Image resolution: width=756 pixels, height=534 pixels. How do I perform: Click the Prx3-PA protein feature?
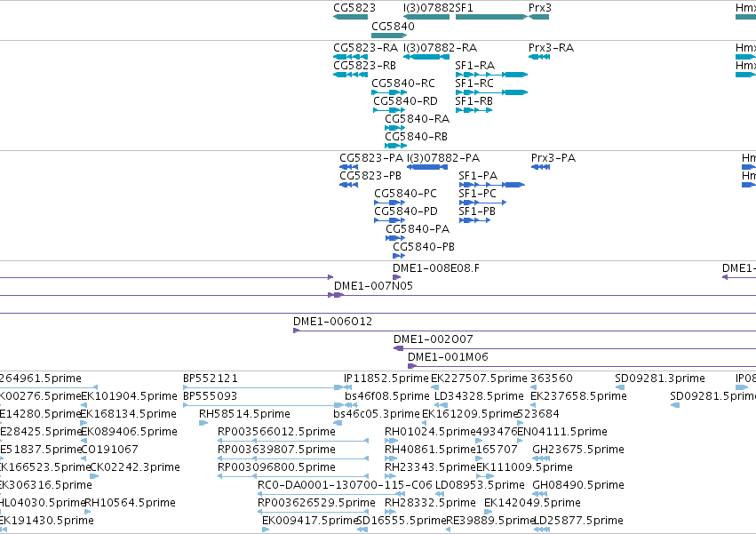pyautogui.click(x=540, y=167)
